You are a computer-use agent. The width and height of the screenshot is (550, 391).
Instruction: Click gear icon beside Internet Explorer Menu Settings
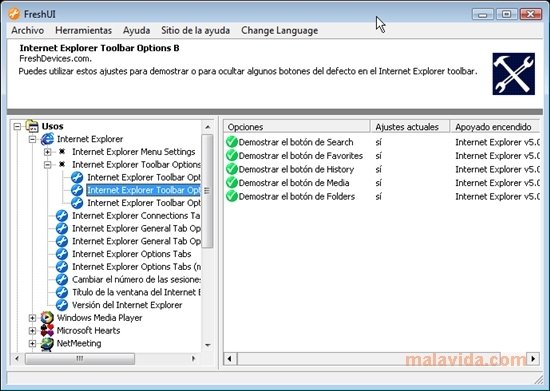click(62, 151)
